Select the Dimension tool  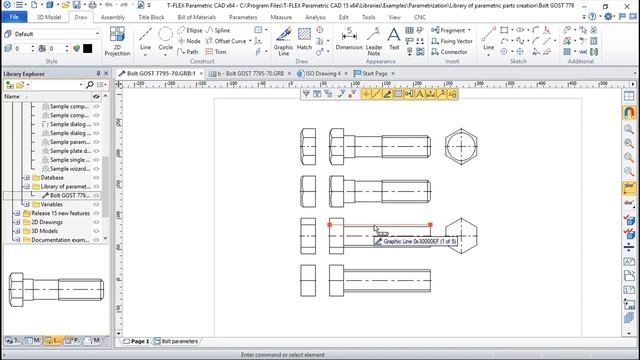pyautogui.click(x=349, y=39)
